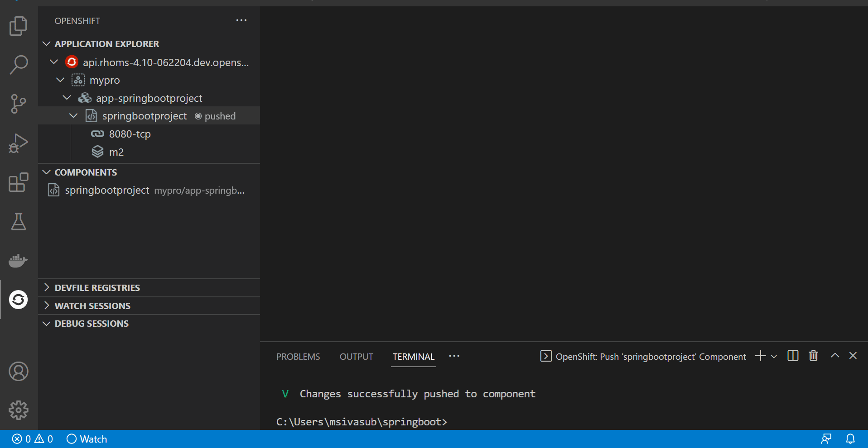
Task: Collapse the springbootproject pushed component node
Action: tap(73, 116)
